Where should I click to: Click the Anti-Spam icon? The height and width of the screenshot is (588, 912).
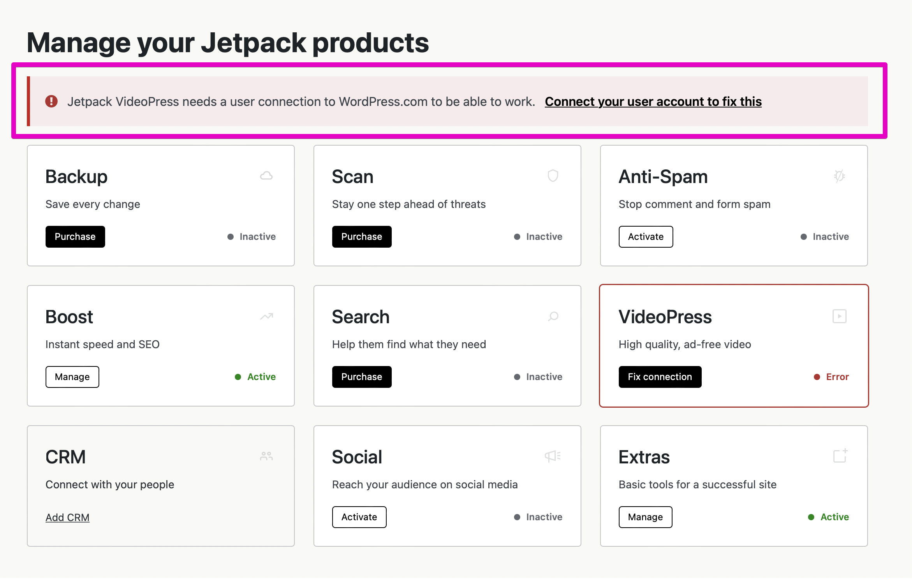(x=840, y=176)
